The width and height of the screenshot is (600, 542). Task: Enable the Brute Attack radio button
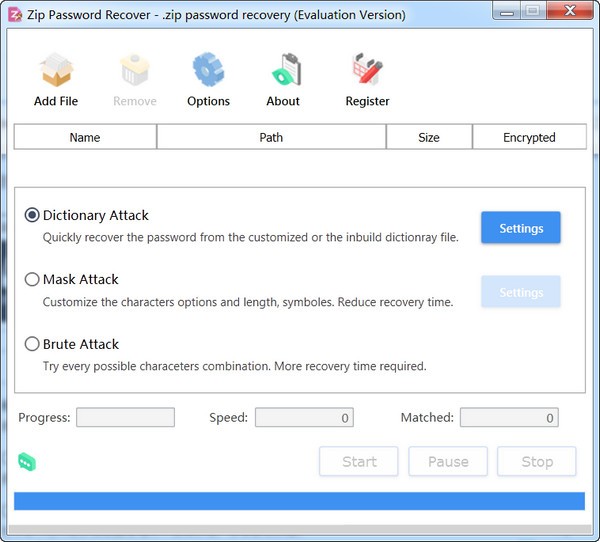point(33,344)
